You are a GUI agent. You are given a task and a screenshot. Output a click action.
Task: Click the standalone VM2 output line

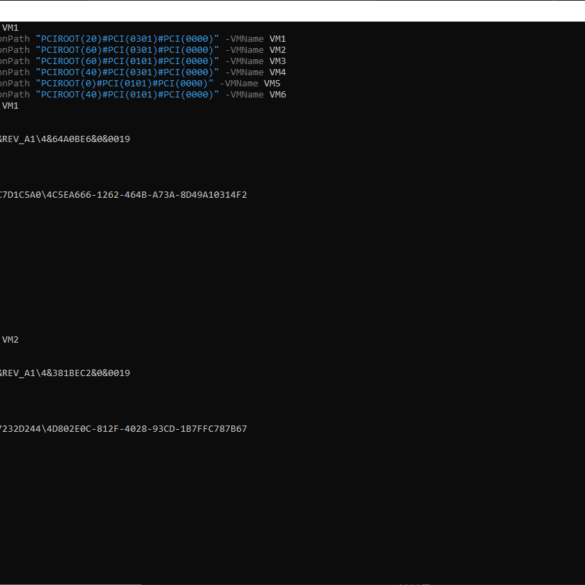tap(10, 340)
